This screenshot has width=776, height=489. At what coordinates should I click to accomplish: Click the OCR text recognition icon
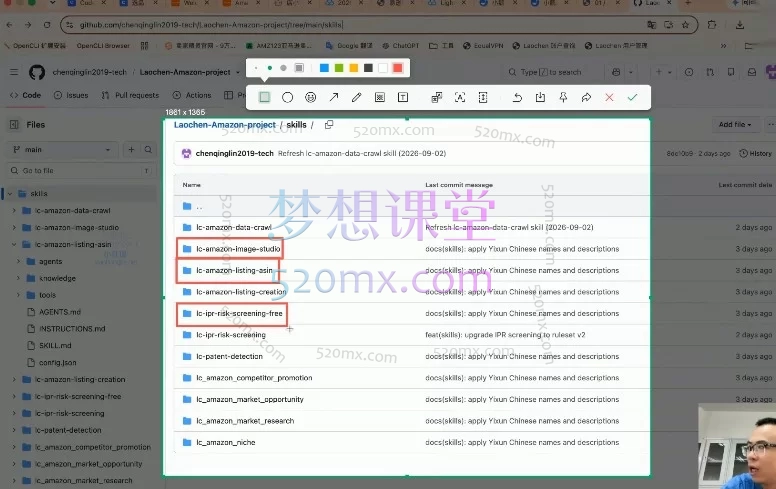coord(460,98)
